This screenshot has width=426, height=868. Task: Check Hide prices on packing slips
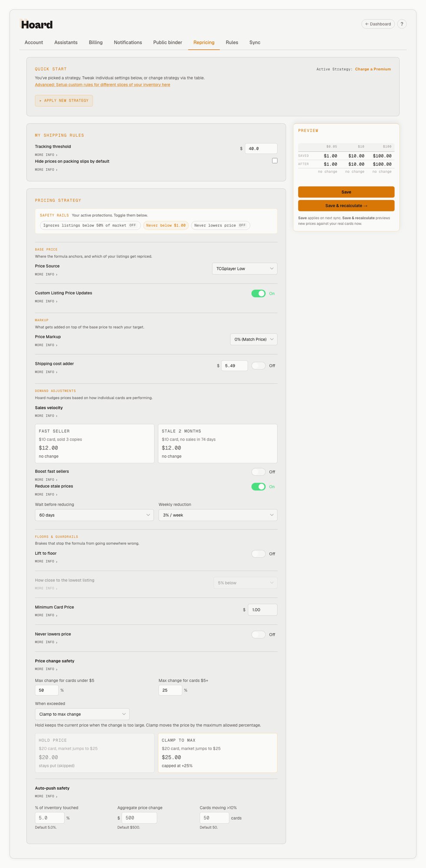(275, 161)
